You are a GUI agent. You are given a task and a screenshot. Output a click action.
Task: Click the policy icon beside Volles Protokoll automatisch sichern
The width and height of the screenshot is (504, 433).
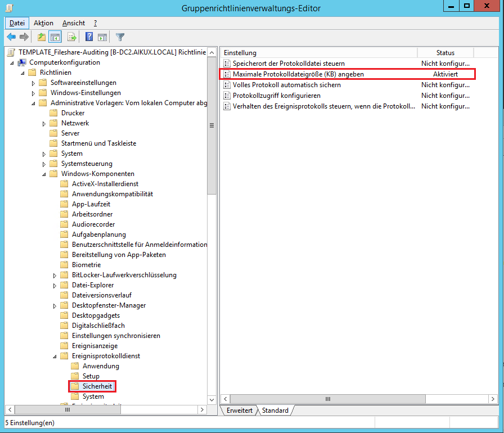coord(227,85)
